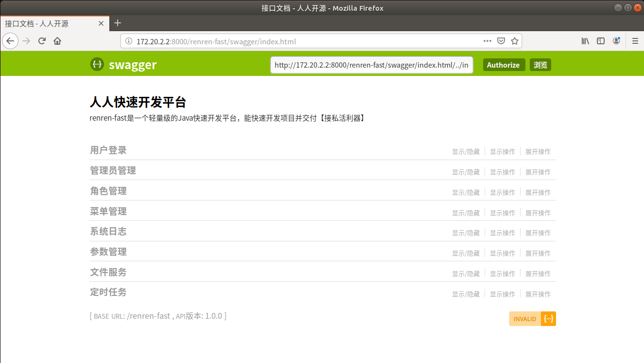Toggle the sidebar view icon
Viewport: 644px width, 363px height.
[x=601, y=41]
